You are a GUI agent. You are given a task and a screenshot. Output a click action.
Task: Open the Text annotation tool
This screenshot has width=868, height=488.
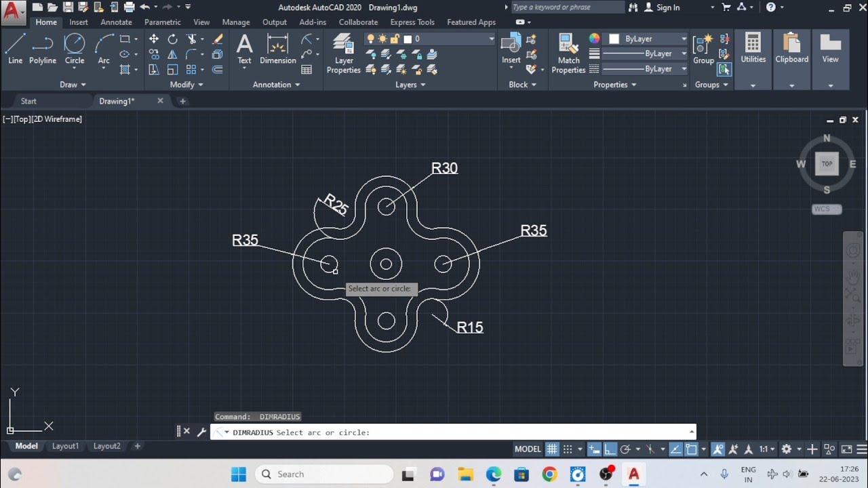coord(244,49)
